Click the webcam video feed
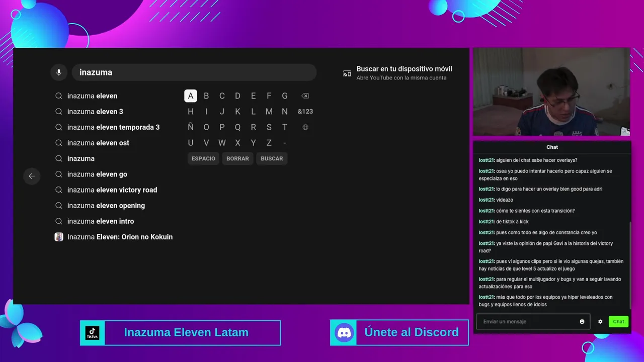This screenshot has height=362, width=644. click(x=551, y=92)
